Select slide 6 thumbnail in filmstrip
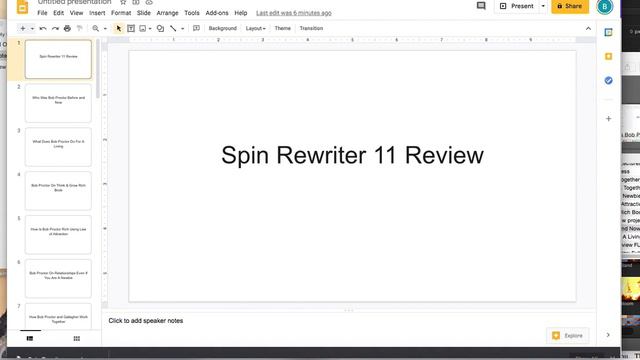The height and width of the screenshot is (360, 640). click(58, 279)
